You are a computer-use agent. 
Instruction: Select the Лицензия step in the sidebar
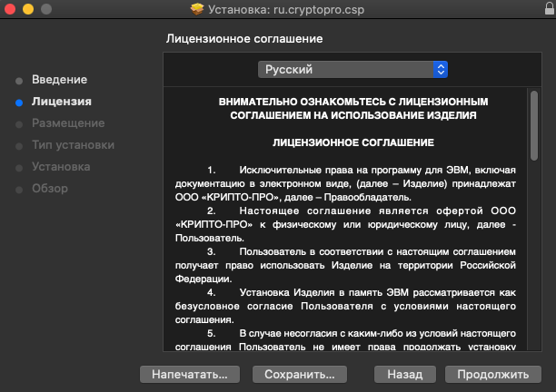point(62,102)
